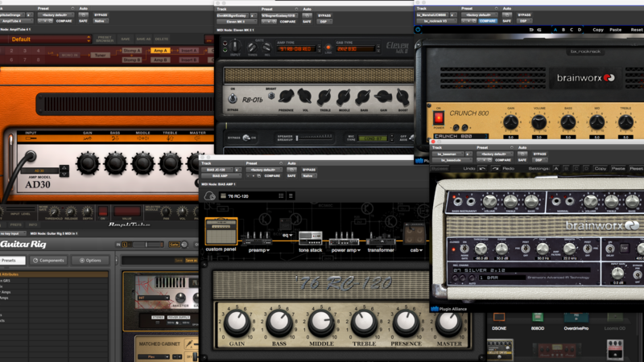The height and width of the screenshot is (362, 644).
Task: Click the brainworx power icon
Action: click(x=418, y=29)
